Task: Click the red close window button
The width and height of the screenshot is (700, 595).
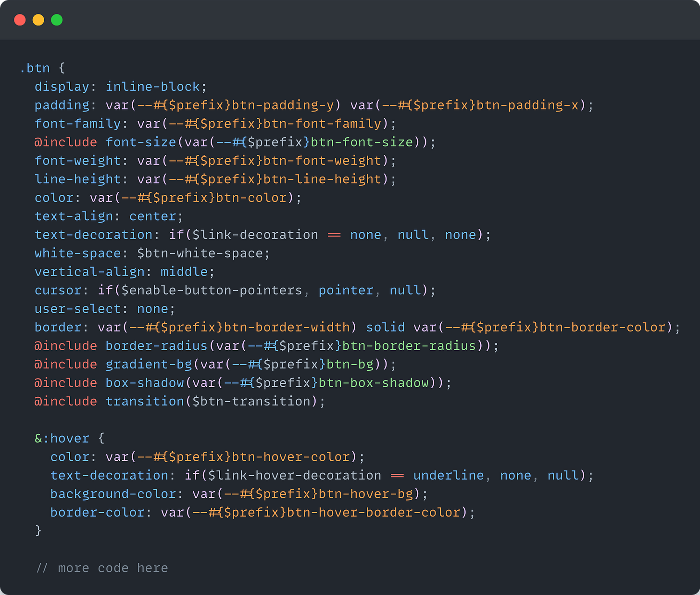Action: coord(20,20)
